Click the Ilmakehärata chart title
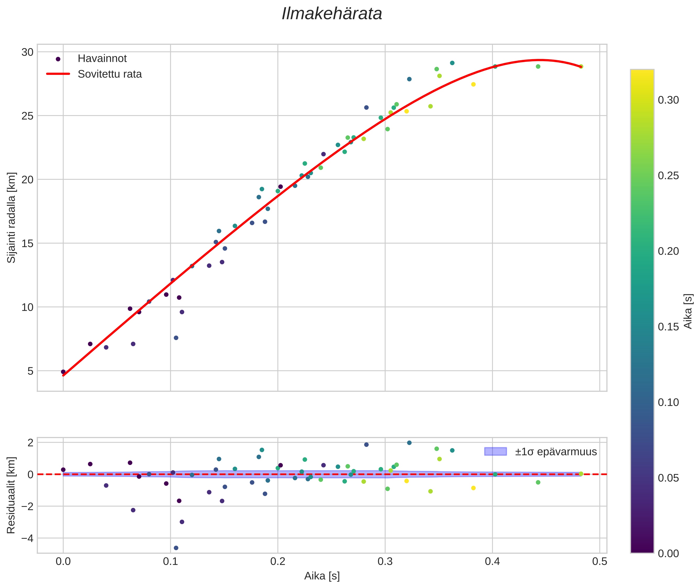 (x=332, y=14)
